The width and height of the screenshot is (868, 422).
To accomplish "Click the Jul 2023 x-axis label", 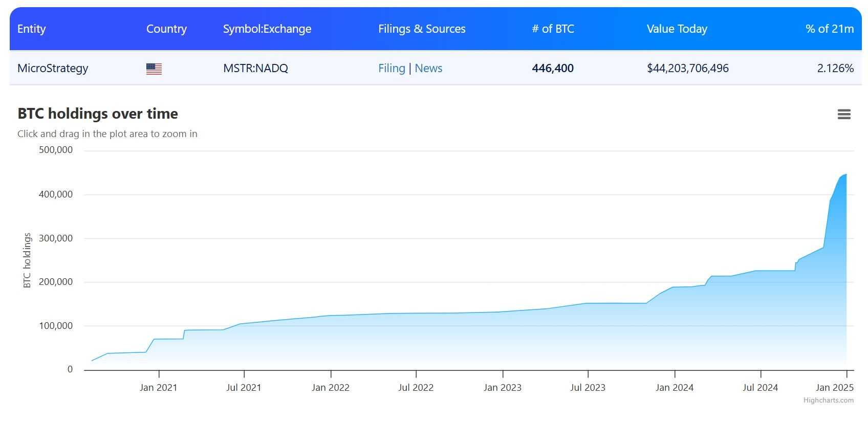I will pos(588,388).
